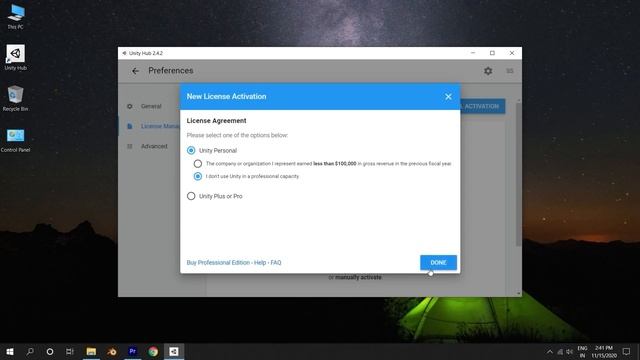Viewport: 640px width, 360px height.
Task: Click the Advanced list icon in sidebar
Action: [130, 146]
